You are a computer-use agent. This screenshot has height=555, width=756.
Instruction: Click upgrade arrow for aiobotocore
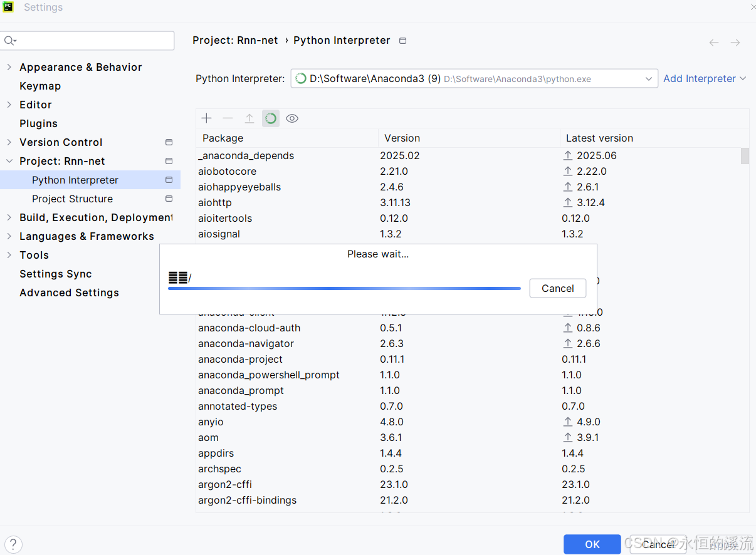[x=568, y=171]
